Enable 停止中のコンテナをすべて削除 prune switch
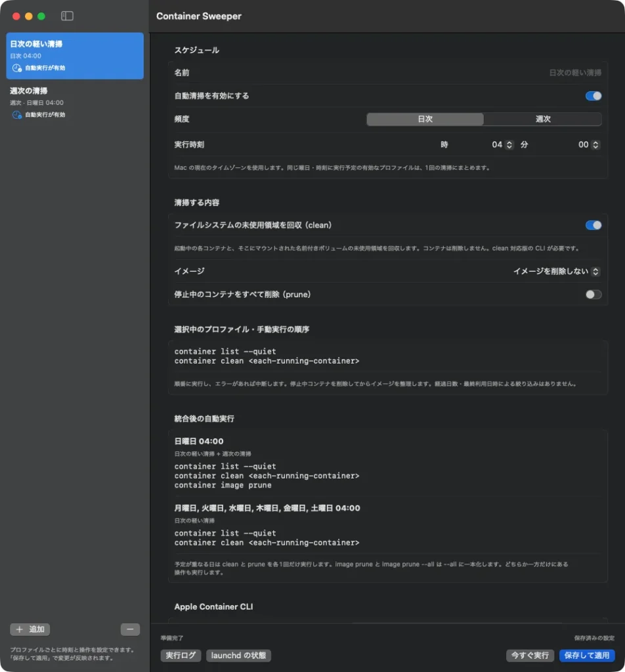The image size is (625, 672). [x=593, y=295]
